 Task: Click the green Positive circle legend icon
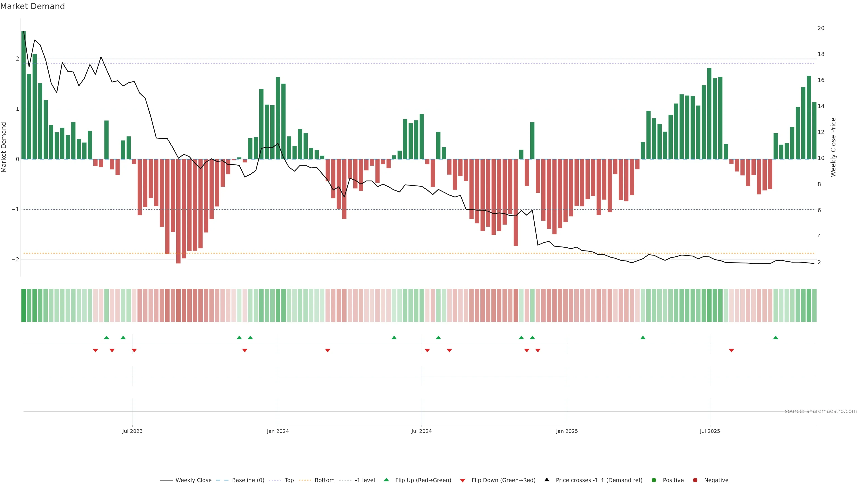click(654, 480)
